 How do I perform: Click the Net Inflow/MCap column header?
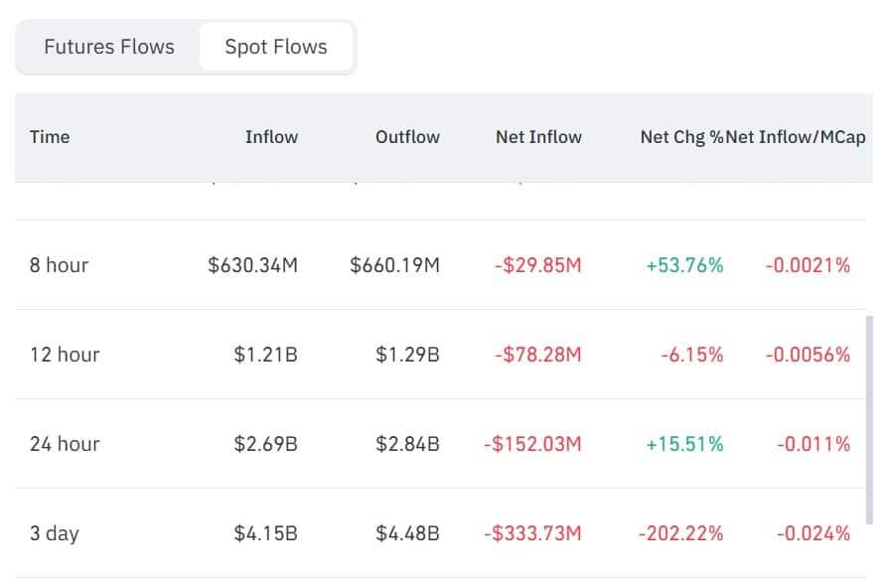click(x=796, y=137)
